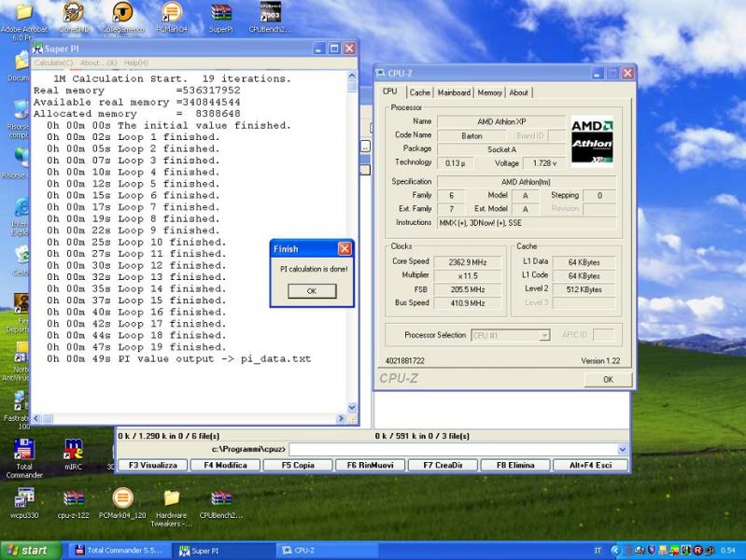Image resolution: width=746 pixels, height=560 pixels.
Task: Open the CPUBench2 archive near bottom of desktop
Action: click(221, 498)
